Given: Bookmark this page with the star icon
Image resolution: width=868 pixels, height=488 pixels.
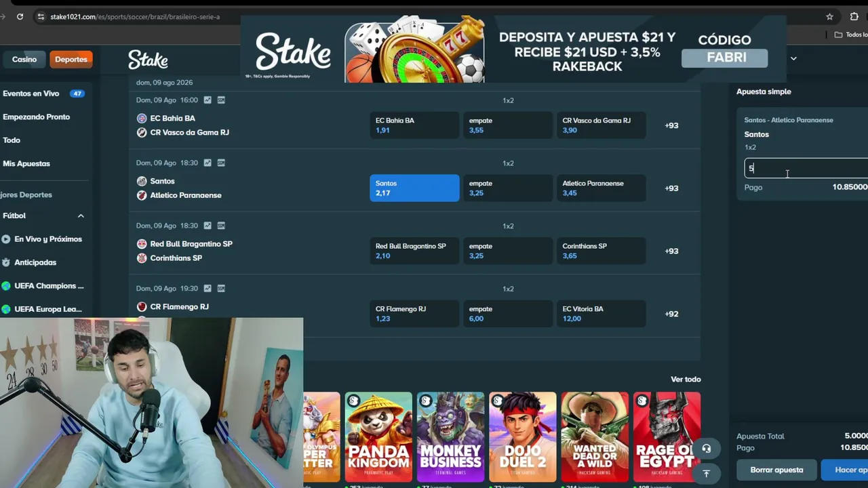Looking at the screenshot, I should point(829,16).
